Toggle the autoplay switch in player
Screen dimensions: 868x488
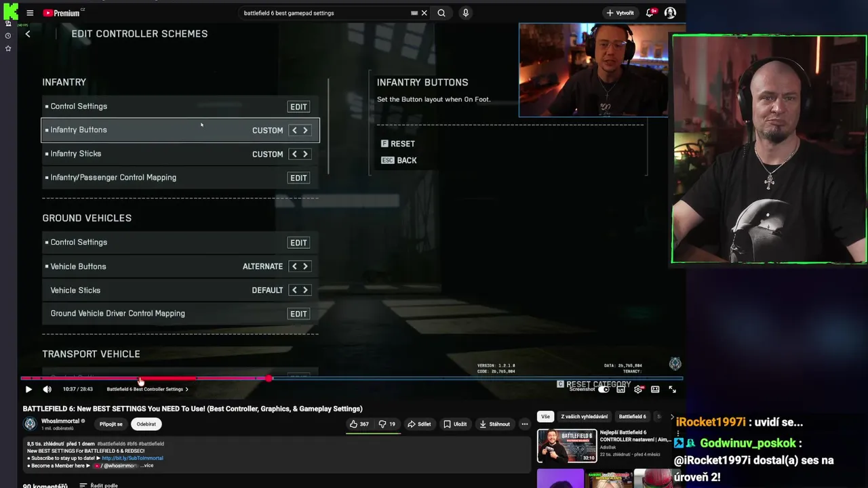[604, 389]
